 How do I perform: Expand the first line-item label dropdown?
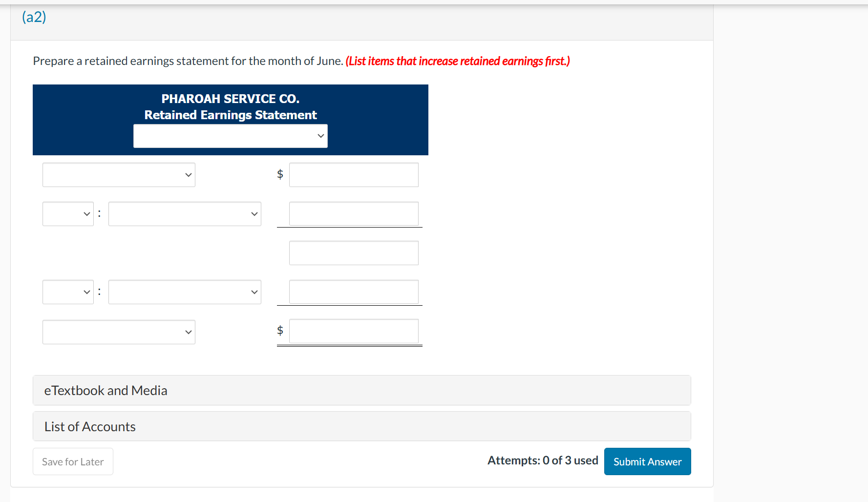[118, 174]
